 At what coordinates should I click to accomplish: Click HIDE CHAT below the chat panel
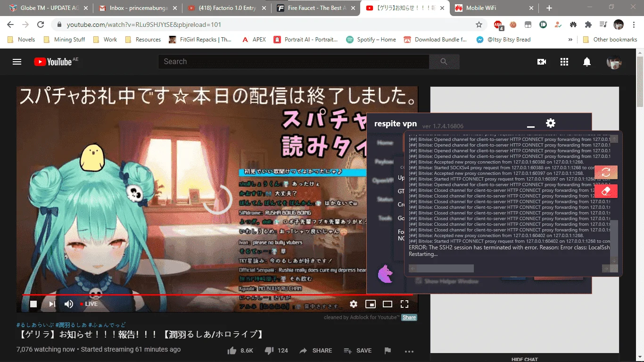(524, 359)
